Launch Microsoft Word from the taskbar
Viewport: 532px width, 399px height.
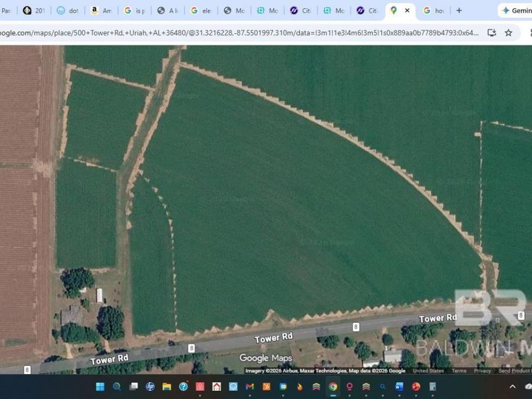[399, 387]
